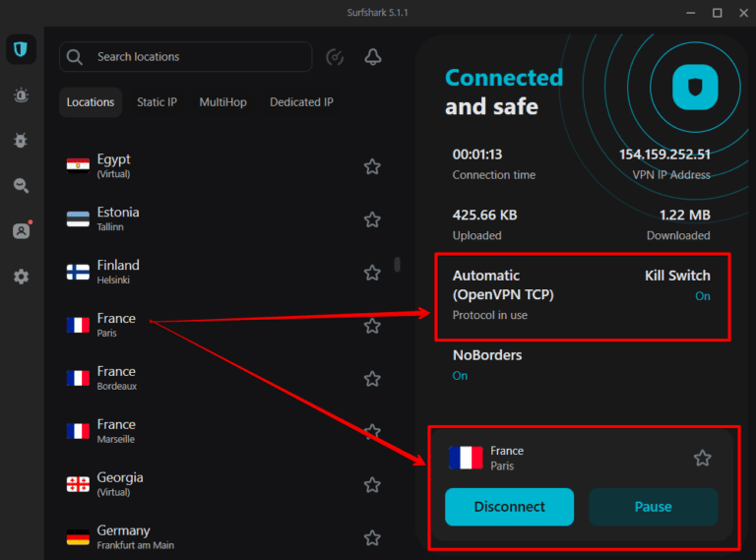The width and height of the screenshot is (756, 560).
Task: Open the Alert section in the sidebar
Action: [x=21, y=94]
